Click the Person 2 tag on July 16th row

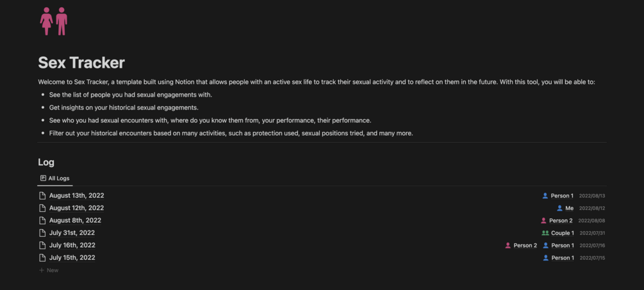pyautogui.click(x=525, y=245)
